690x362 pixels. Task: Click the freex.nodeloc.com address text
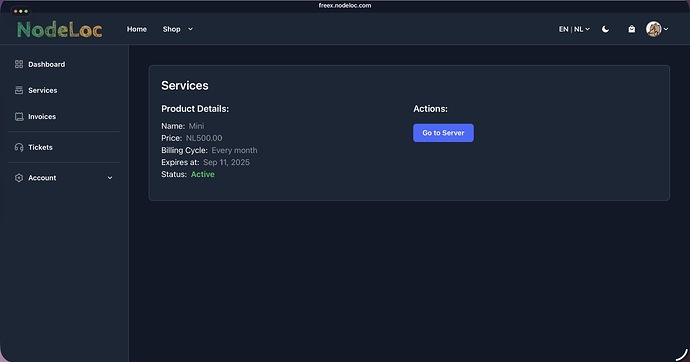point(345,5)
